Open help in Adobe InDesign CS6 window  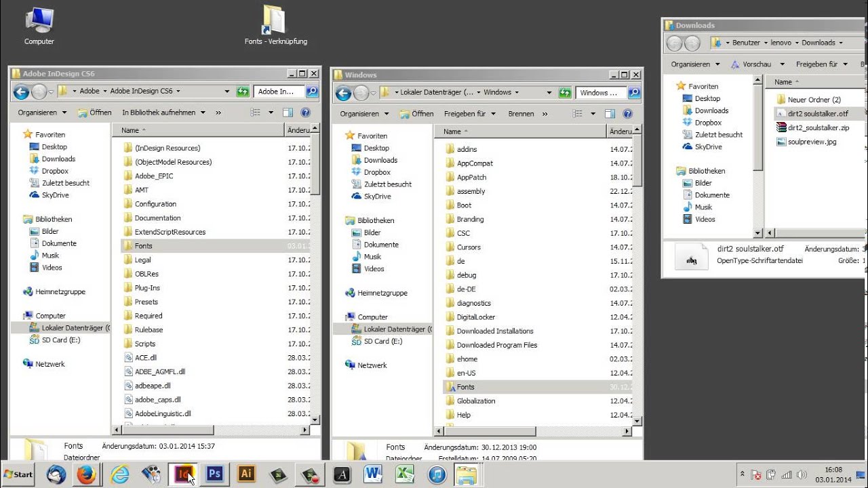tap(305, 113)
